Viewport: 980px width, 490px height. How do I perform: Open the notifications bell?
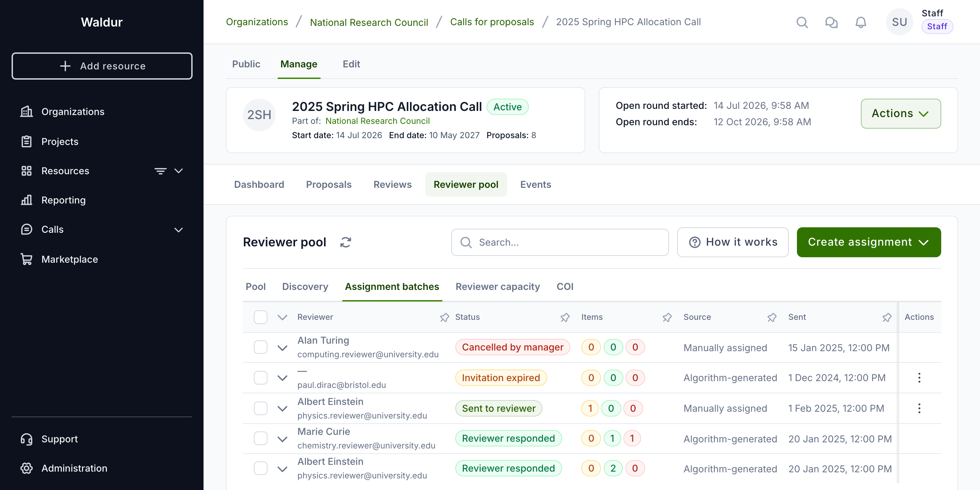point(861,22)
